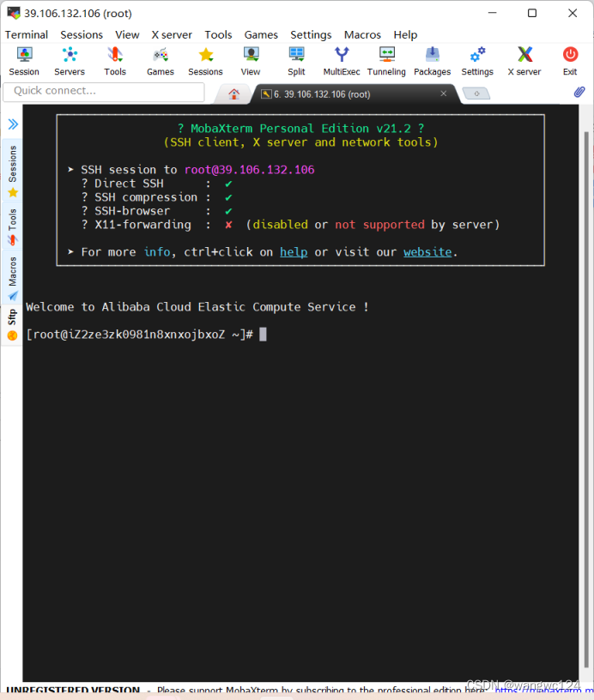The height and width of the screenshot is (700, 594).
Task: Click the mobaxterm URL in status bar
Action: click(x=542, y=691)
